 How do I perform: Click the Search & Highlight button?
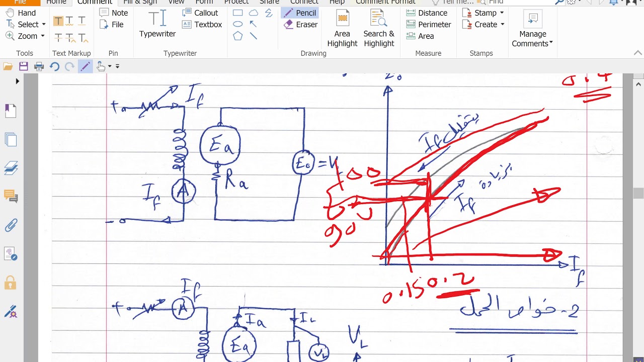point(379,28)
